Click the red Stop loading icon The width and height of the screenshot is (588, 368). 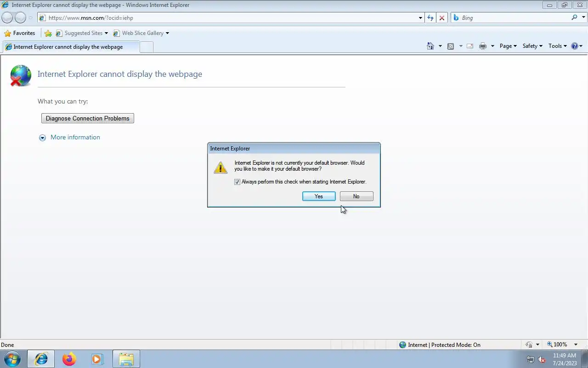coord(442,18)
